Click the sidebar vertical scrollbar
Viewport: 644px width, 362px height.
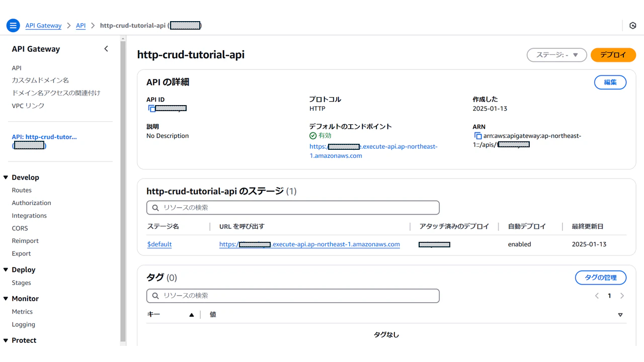(x=123, y=191)
